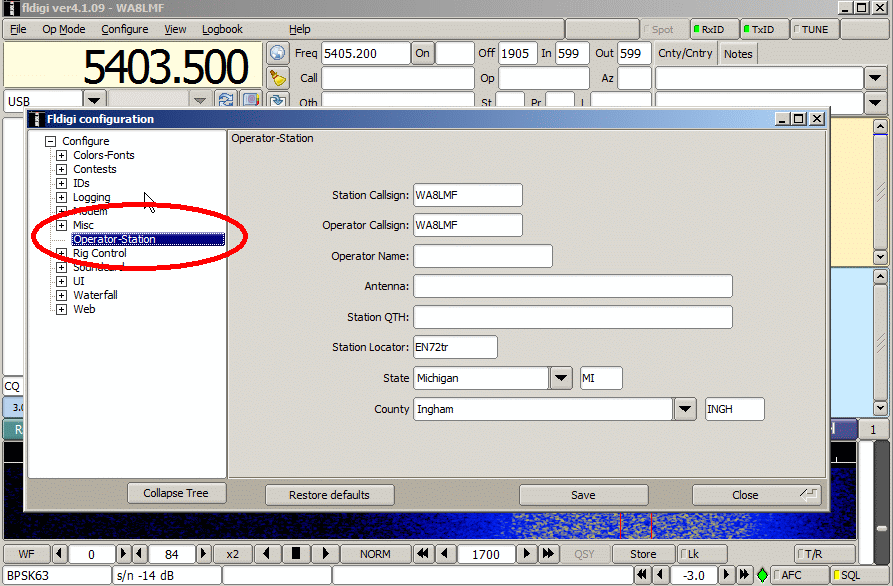Expand the Waterfall tree node
Screen dimensions: 893x586
[x=62, y=295]
